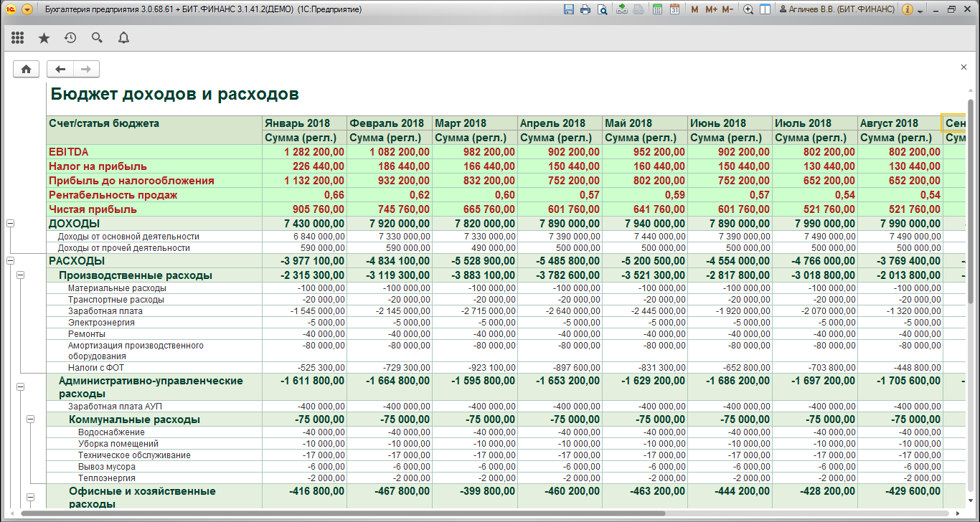
Task: Open favorites with the star icon
Action: (x=44, y=38)
